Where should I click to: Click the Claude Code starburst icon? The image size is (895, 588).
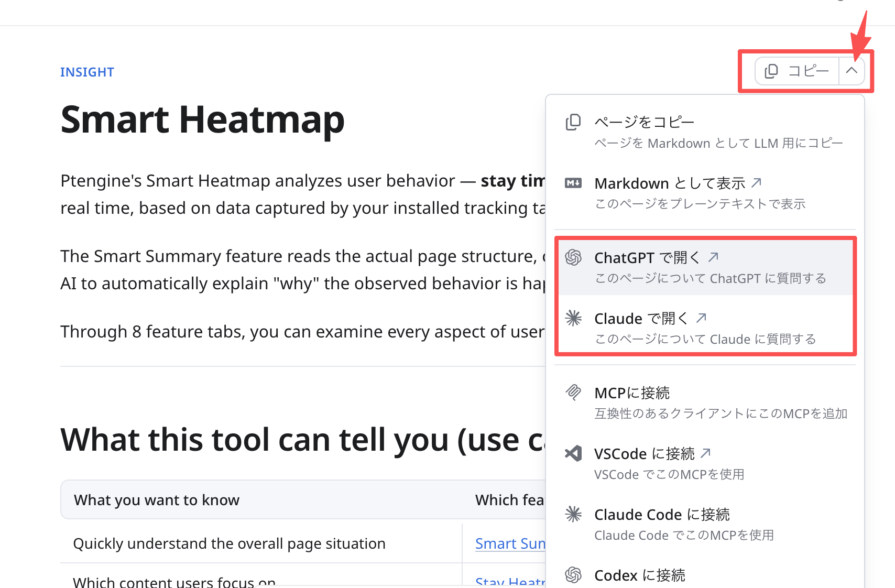click(x=573, y=514)
